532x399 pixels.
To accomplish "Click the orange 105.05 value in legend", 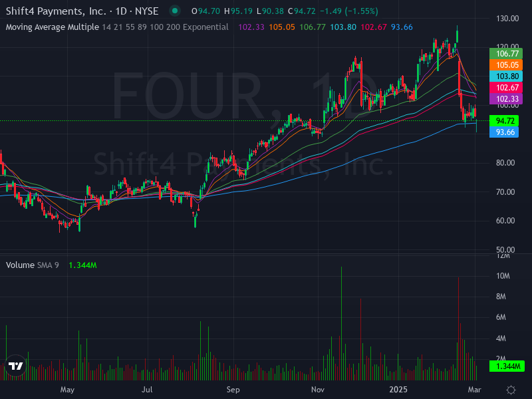I will [282, 27].
